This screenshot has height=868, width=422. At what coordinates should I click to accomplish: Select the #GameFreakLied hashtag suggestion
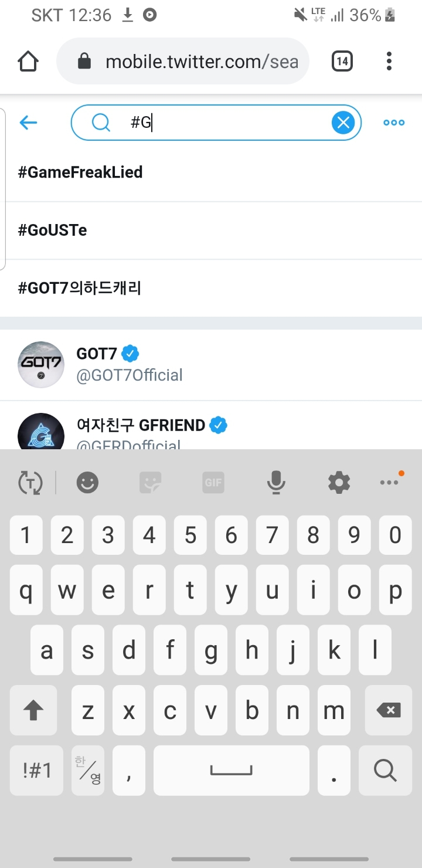[x=81, y=172]
